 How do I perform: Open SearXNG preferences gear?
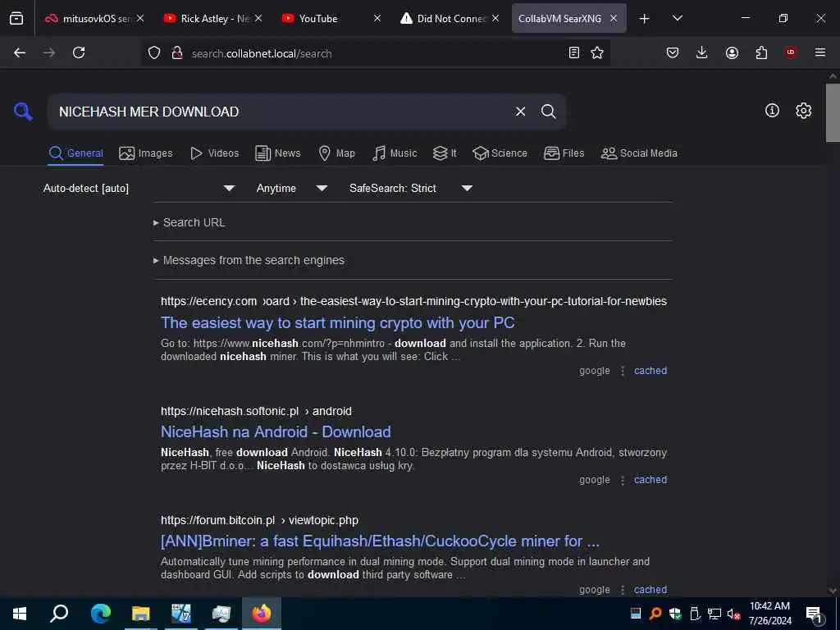pos(804,111)
